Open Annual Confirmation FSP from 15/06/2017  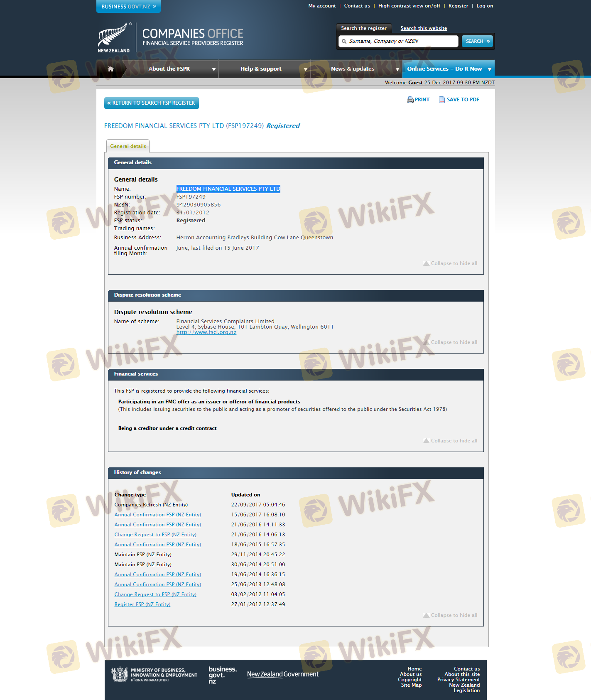(x=158, y=515)
